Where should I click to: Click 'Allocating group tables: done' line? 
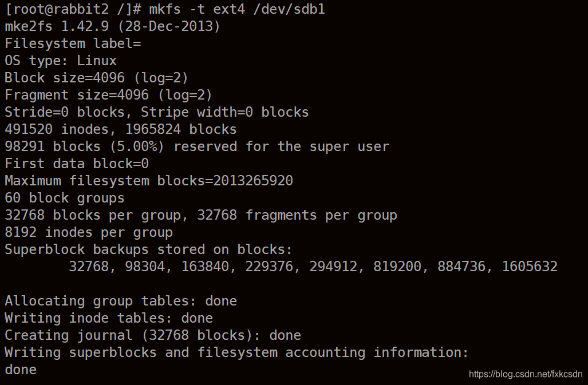pyautogui.click(x=121, y=301)
